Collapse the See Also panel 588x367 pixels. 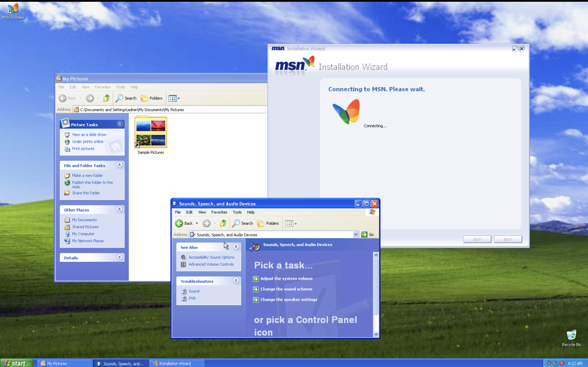pos(236,247)
